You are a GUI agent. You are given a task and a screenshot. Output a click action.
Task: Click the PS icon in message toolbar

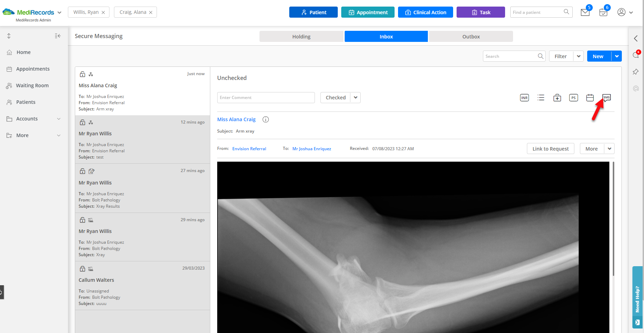click(x=574, y=98)
